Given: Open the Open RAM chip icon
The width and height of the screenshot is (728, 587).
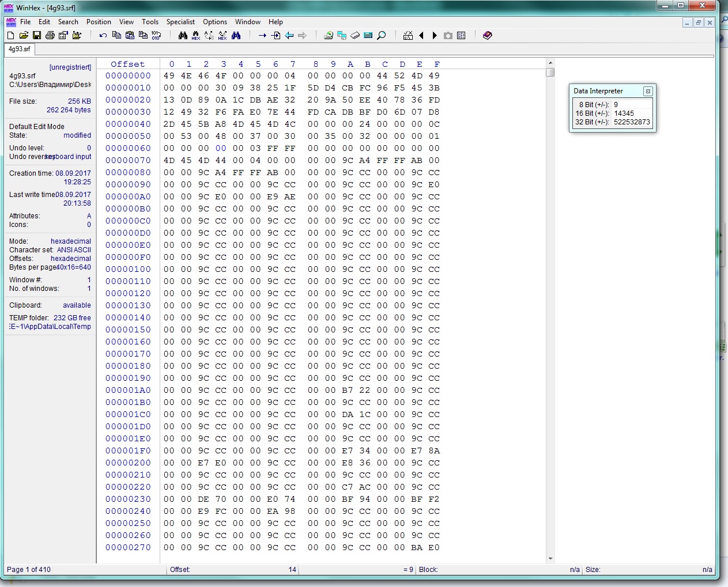Looking at the screenshot, I should pyautogui.click(x=355, y=36).
